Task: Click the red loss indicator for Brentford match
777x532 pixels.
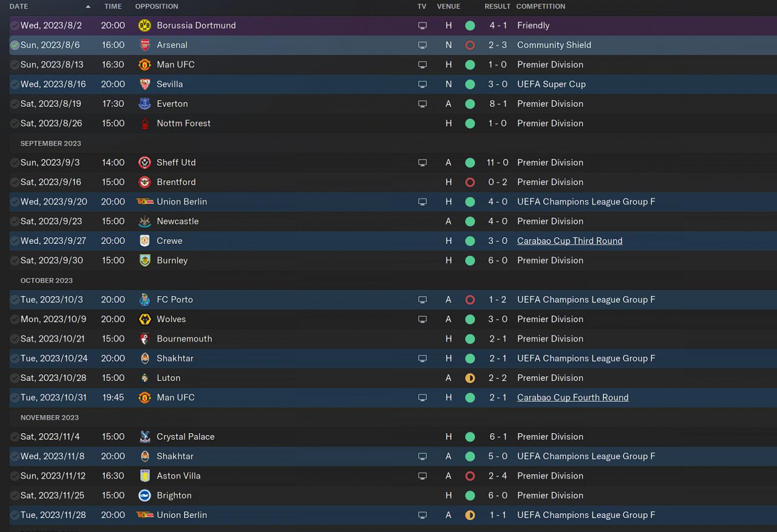Action: point(470,182)
